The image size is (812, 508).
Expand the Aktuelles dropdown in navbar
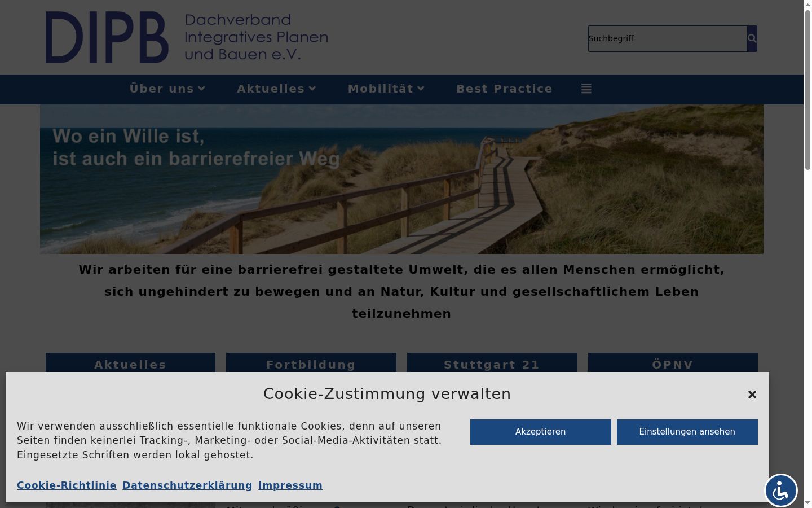tap(276, 89)
